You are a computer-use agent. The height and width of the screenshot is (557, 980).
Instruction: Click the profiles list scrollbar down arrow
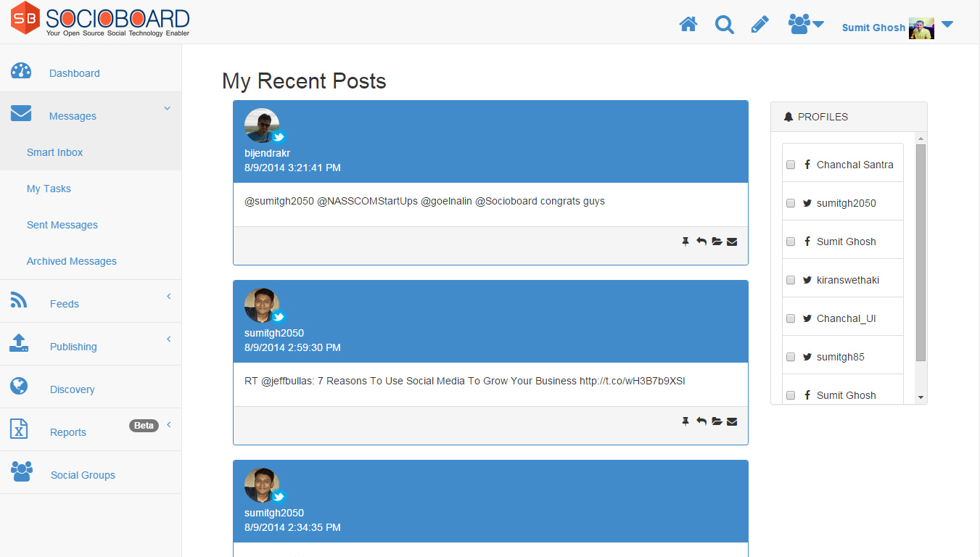(x=921, y=397)
